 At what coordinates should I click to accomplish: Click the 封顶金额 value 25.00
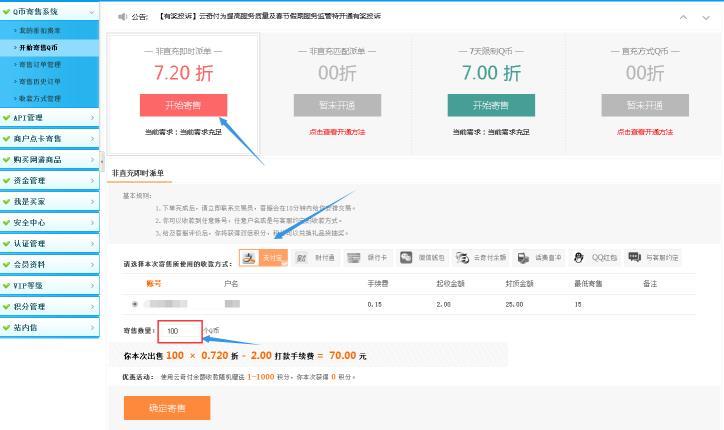click(x=514, y=305)
